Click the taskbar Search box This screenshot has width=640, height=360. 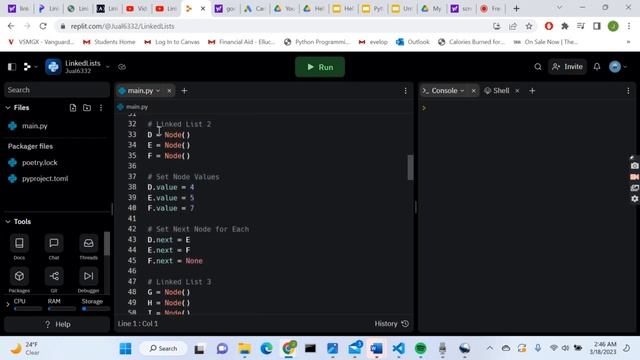(x=163, y=348)
